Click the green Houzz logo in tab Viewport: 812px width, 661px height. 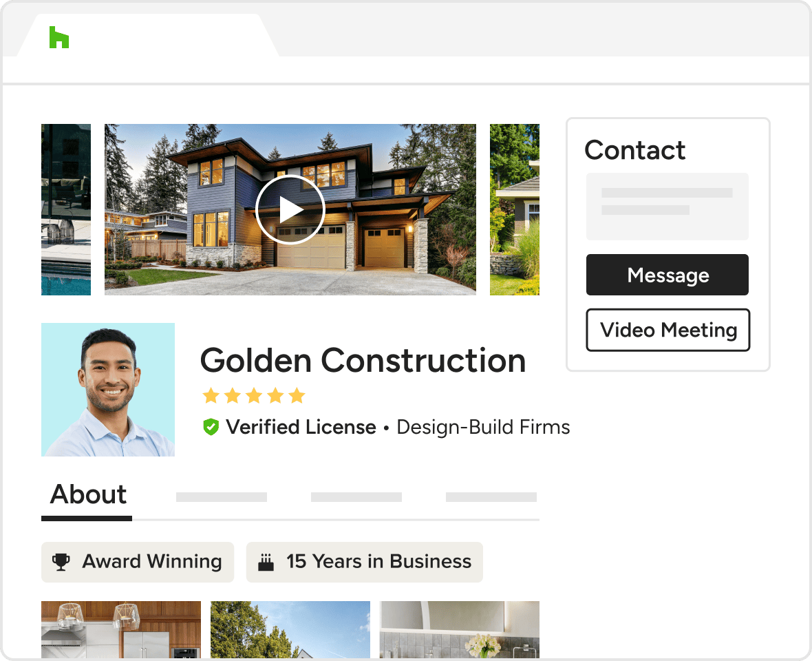(x=59, y=37)
